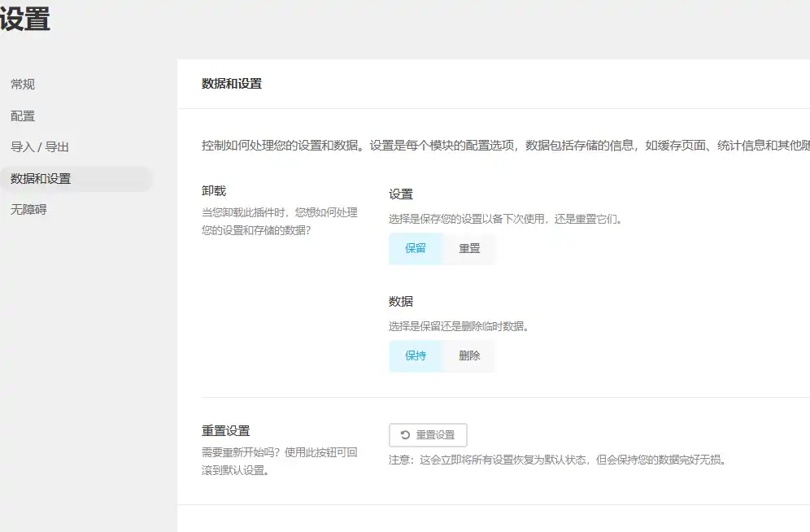This screenshot has height=532, width=810.
Task: Click the 设置 subsection heading
Action: pyautogui.click(x=396, y=194)
